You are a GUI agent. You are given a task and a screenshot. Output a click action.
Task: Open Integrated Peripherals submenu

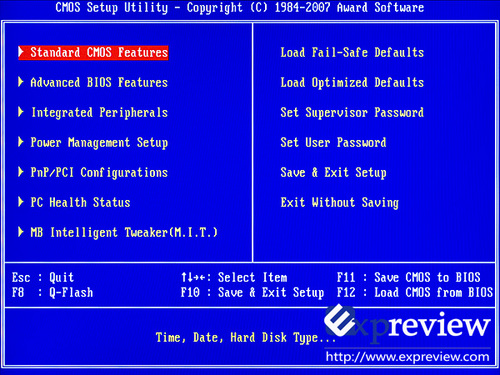point(99,113)
